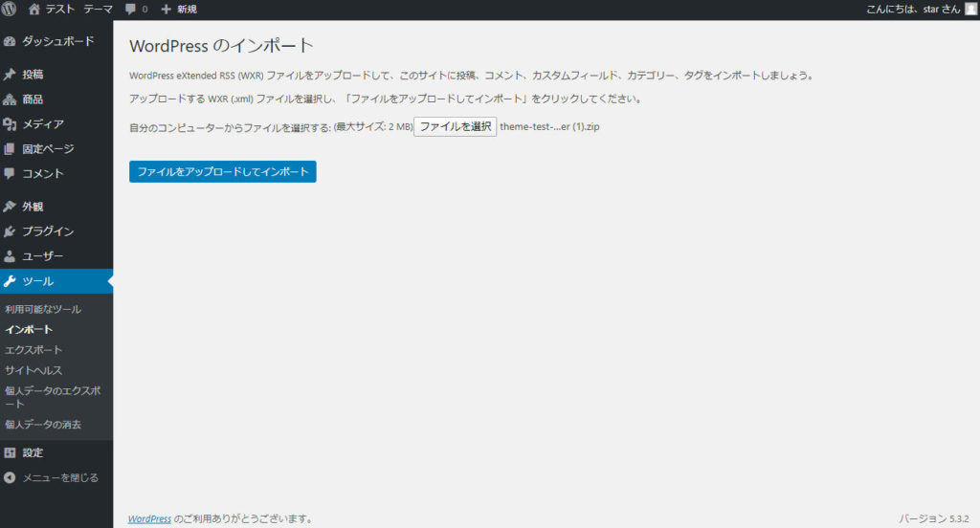Click the settings icon next to 設定

(10, 452)
